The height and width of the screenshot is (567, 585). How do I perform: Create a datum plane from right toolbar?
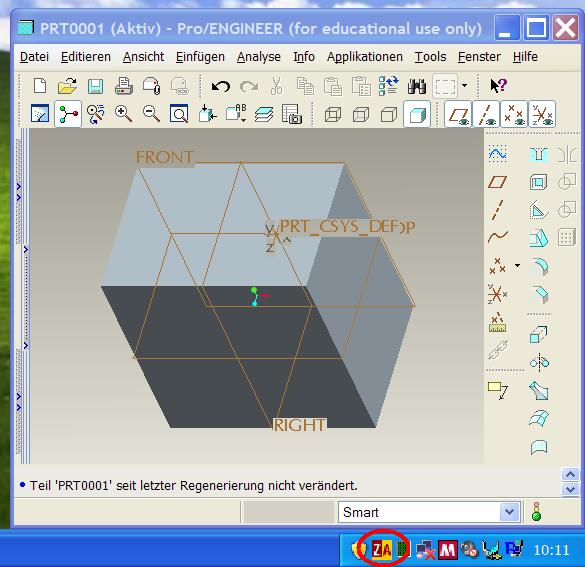click(x=497, y=182)
